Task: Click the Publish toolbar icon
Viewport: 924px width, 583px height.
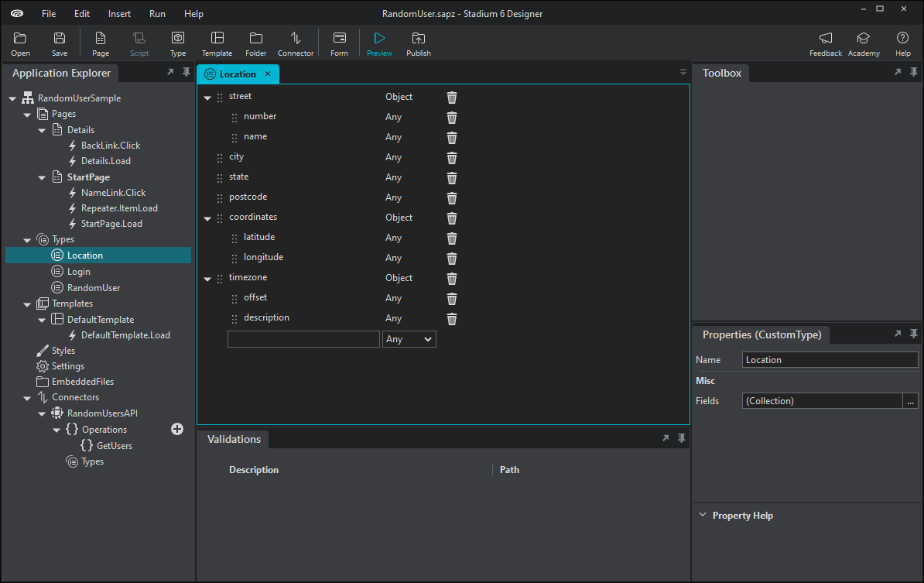Action: tap(419, 38)
